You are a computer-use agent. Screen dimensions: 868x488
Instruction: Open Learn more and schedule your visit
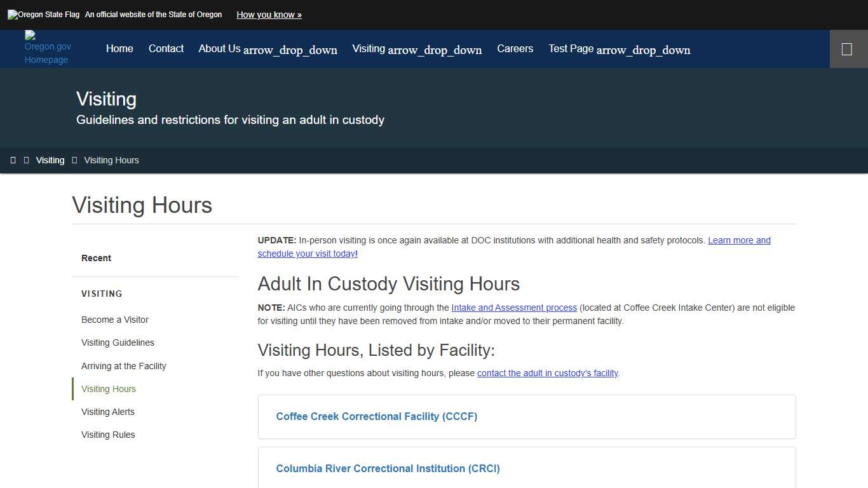(x=739, y=240)
